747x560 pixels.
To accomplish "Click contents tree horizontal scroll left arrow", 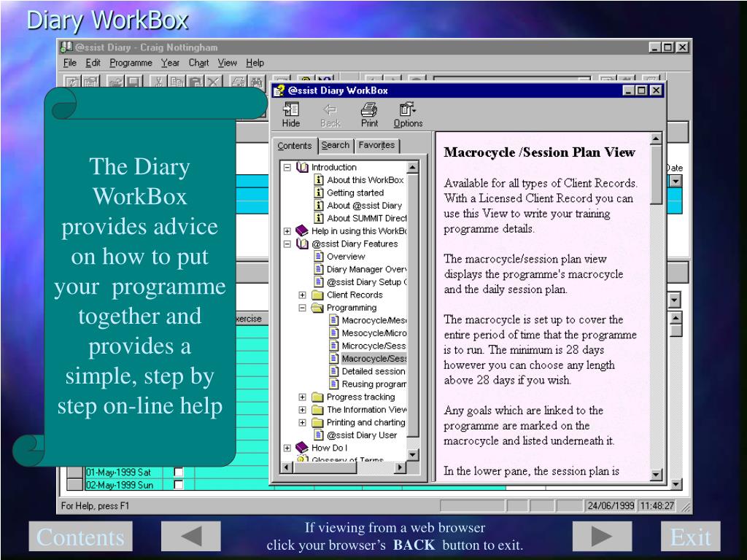I will (x=287, y=467).
